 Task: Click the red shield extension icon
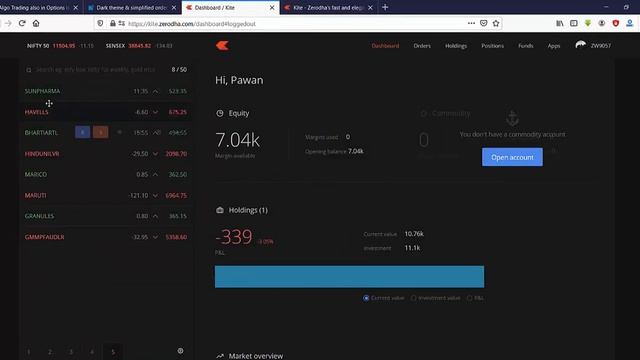616,23
